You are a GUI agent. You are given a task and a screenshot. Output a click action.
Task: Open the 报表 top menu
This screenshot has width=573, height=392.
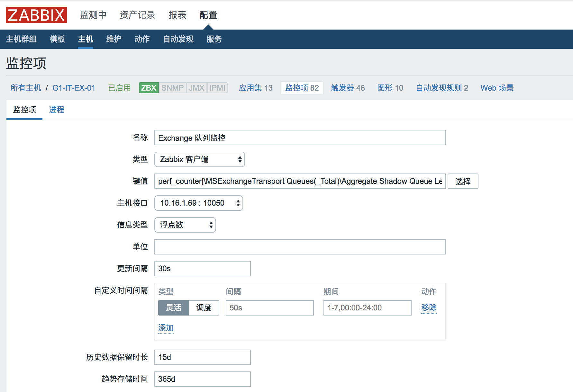pos(177,15)
